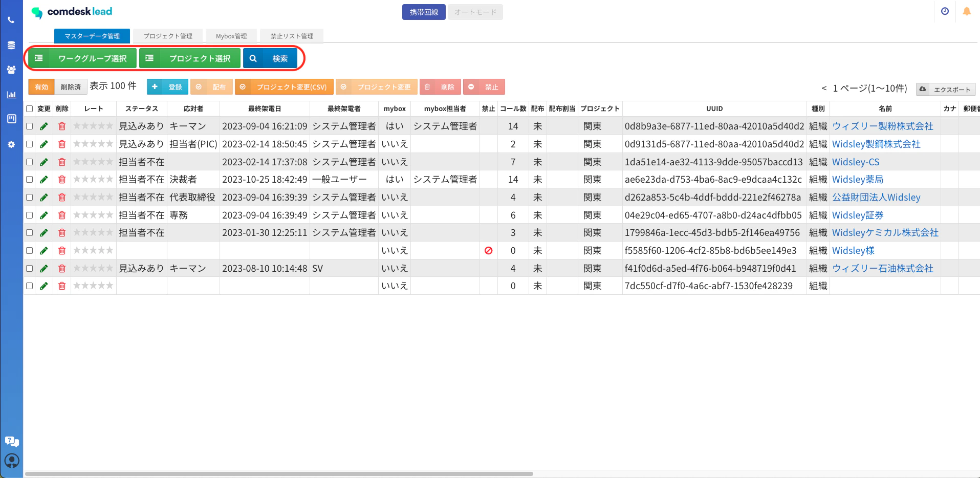
Task: Edit the Widsley薬局 row with pencil
Action: pos(44,180)
